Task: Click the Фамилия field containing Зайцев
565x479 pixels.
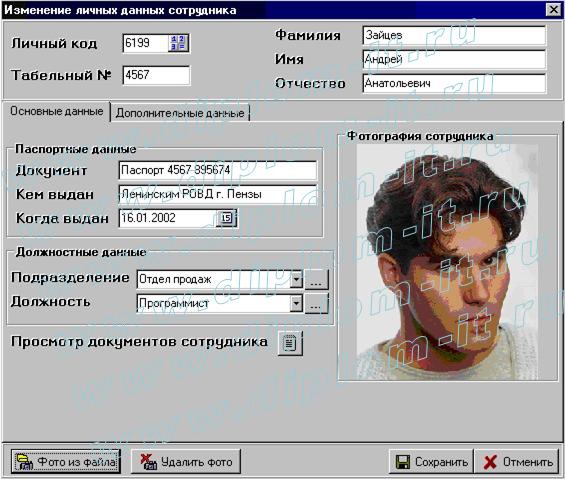Action: coord(454,35)
